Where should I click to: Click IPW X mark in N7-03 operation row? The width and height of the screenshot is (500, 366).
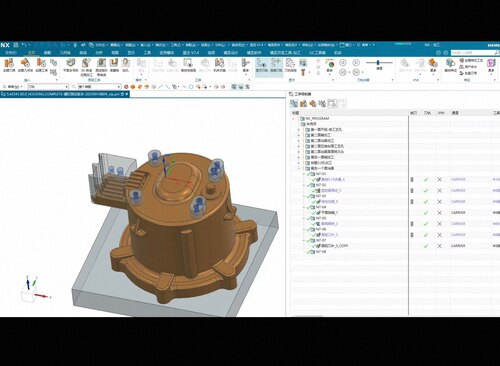[x=440, y=202]
